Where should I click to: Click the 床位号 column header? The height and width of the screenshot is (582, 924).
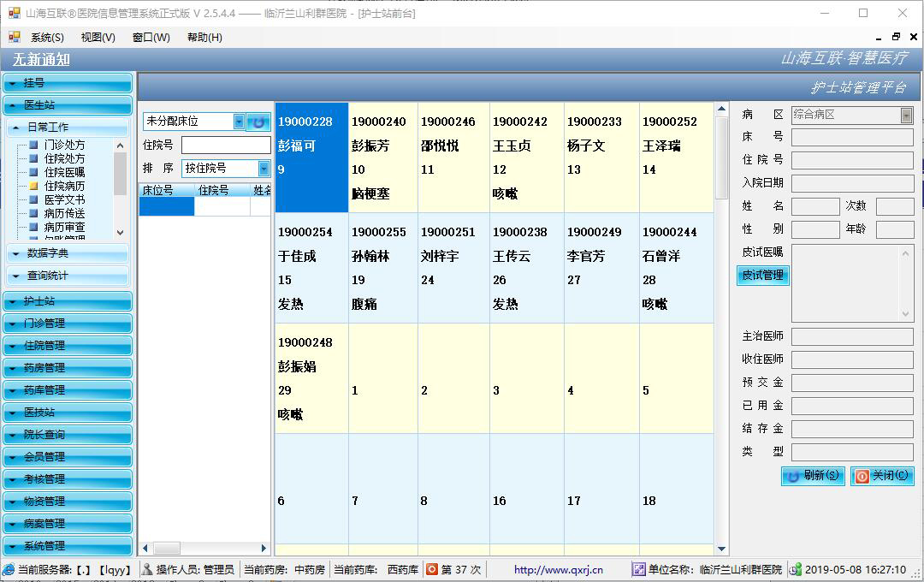click(x=167, y=190)
